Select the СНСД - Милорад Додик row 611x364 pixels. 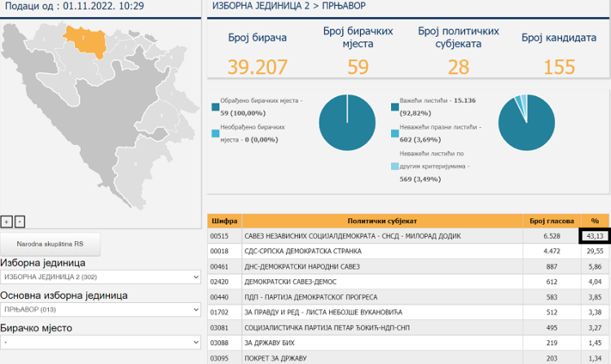tap(381, 236)
